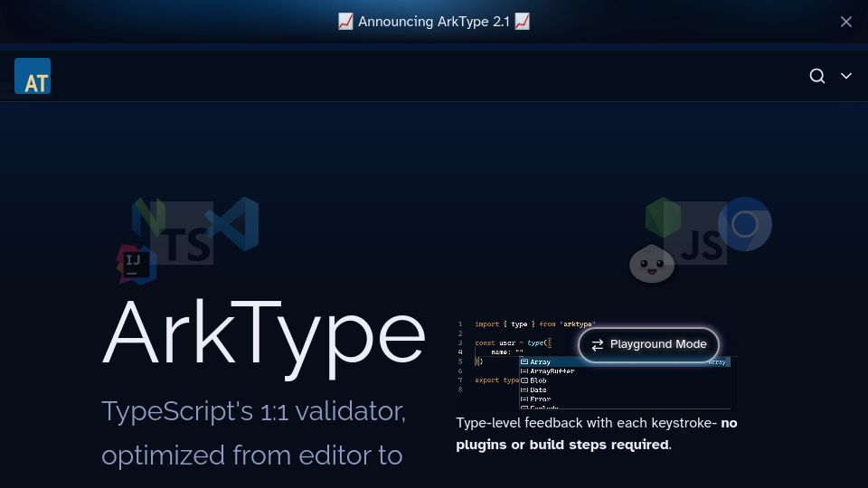Click the Bun mascot logo
This screenshot has width=868, height=488.
(x=652, y=263)
